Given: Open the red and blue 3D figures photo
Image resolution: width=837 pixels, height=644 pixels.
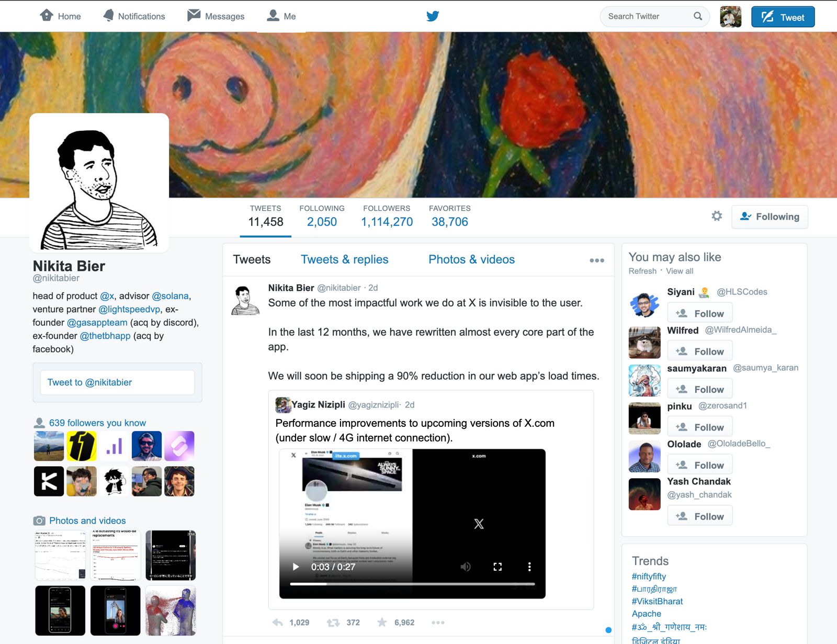Looking at the screenshot, I should 171,611.
